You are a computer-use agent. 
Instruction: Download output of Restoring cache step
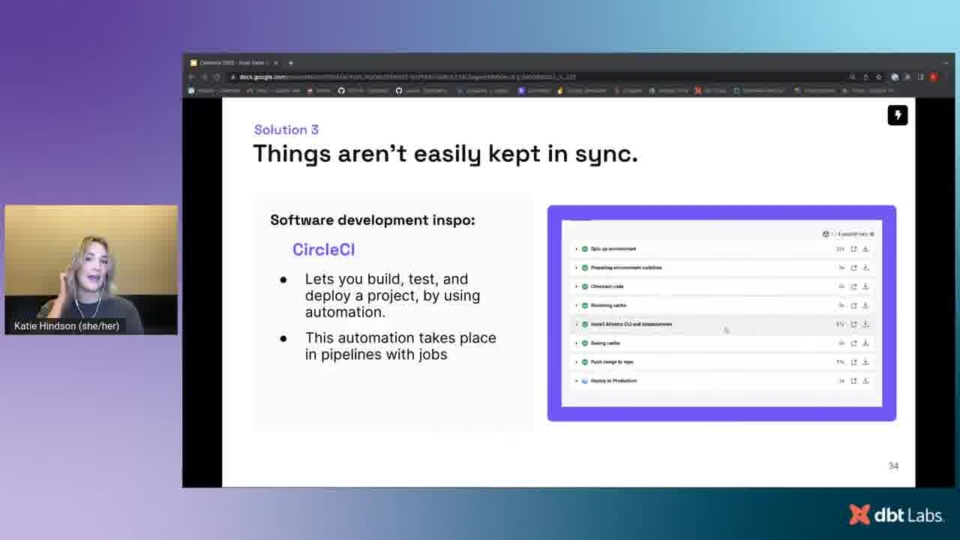pyautogui.click(x=866, y=306)
